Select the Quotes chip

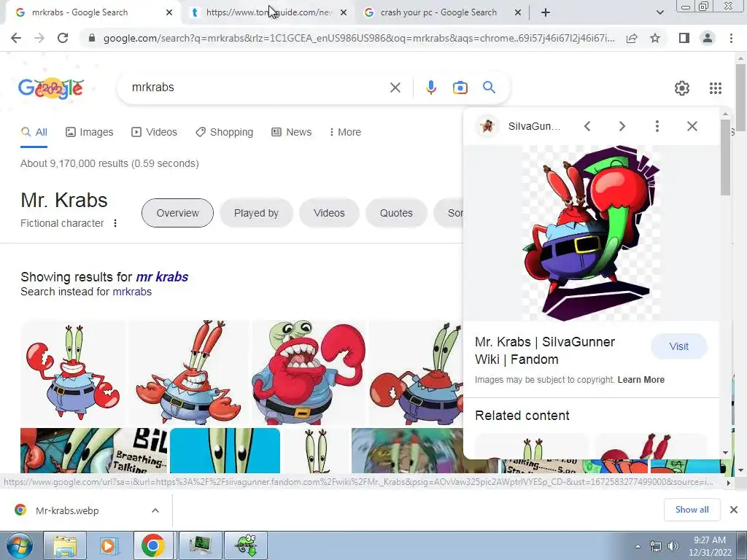pyautogui.click(x=396, y=213)
